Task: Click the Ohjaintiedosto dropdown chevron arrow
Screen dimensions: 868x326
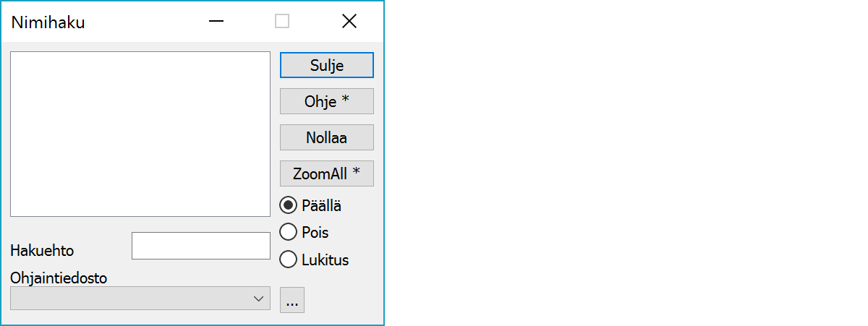Action: (x=259, y=299)
